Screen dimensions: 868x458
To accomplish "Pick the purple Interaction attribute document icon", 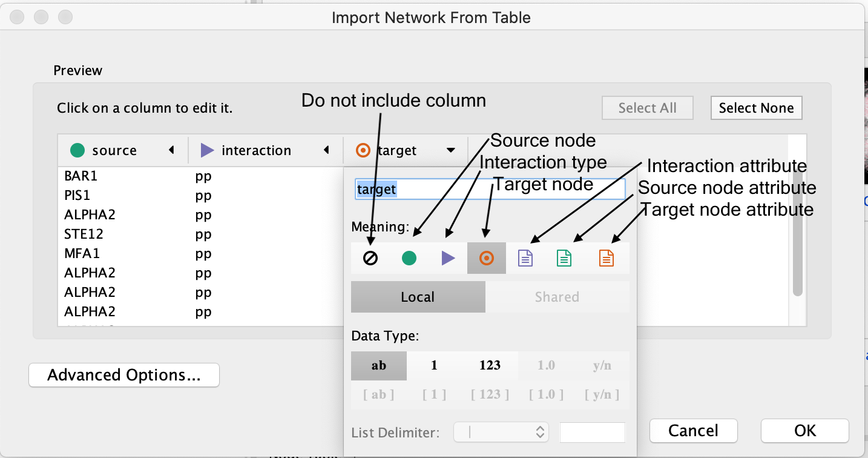I will pyautogui.click(x=525, y=259).
